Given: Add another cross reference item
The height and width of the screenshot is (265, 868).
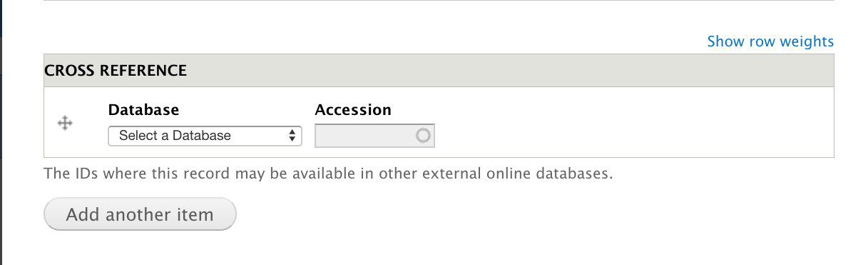Looking at the screenshot, I should click(x=140, y=214).
